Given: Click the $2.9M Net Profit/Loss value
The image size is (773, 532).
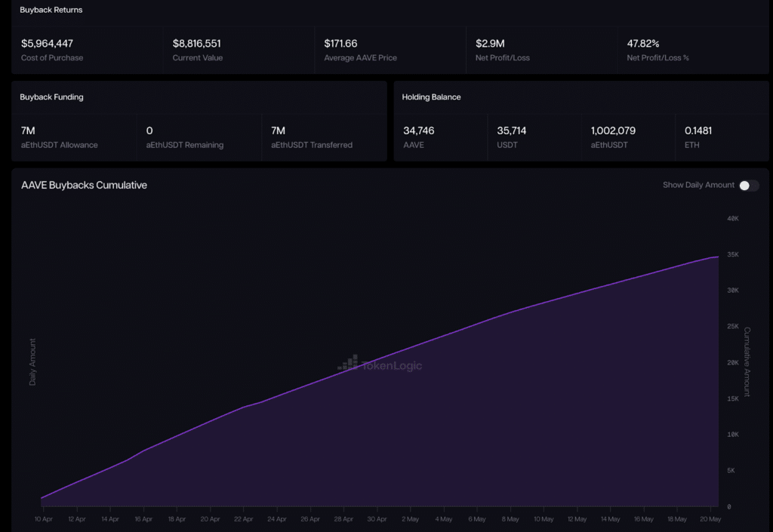Looking at the screenshot, I should tap(490, 43).
